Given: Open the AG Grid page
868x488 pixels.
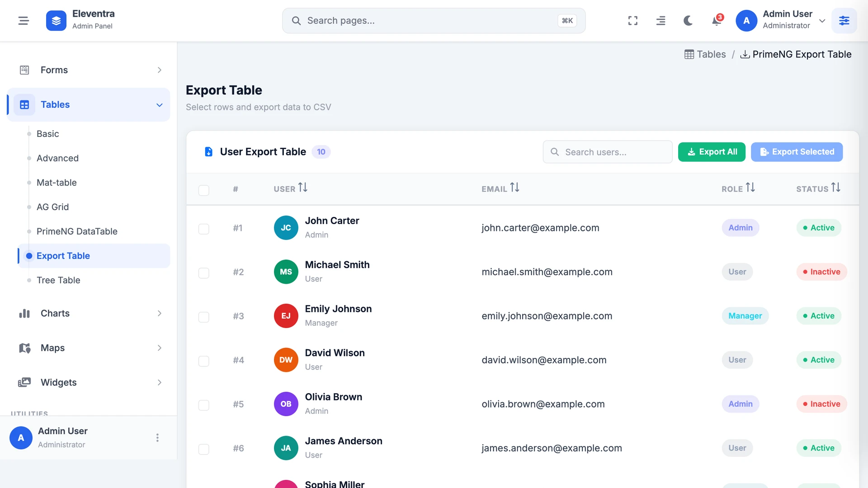Looking at the screenshot, I should 52,207.
